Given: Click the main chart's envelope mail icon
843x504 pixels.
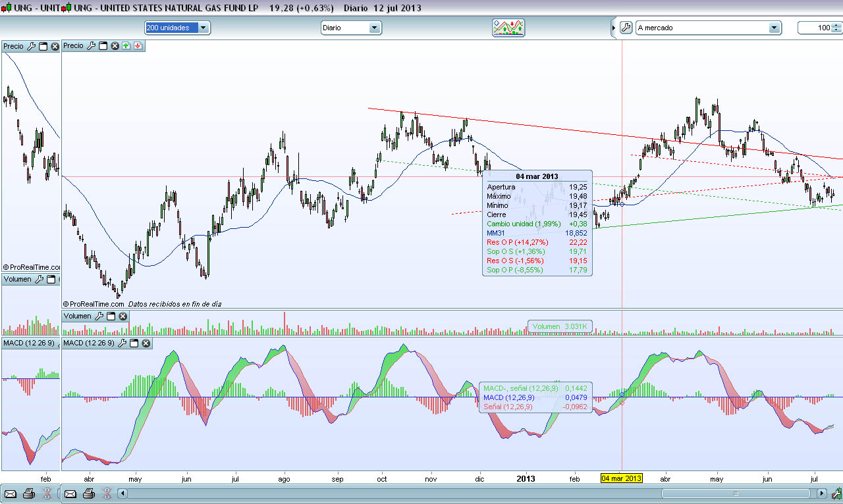Looking at the screenshot, I should (70, 493).
